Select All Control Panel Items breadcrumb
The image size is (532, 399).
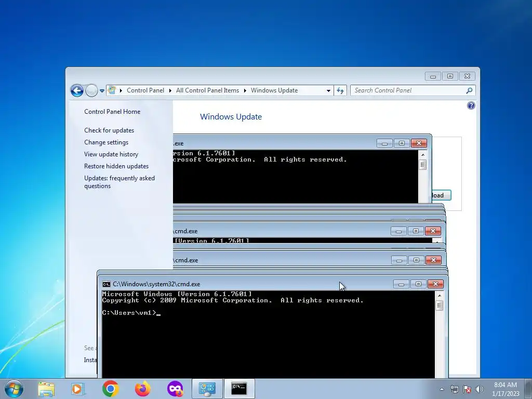click(207, 90)
